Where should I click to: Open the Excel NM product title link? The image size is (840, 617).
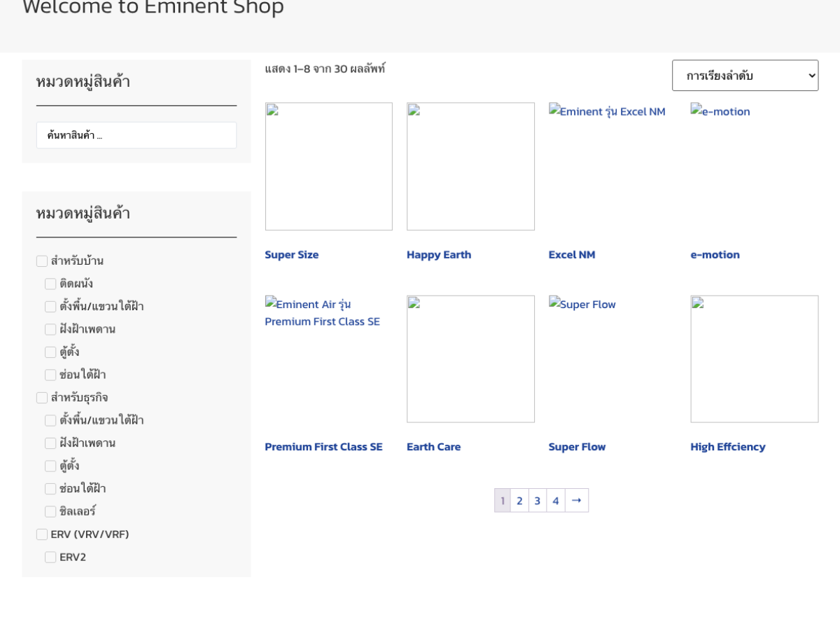[x=572, y=255]
